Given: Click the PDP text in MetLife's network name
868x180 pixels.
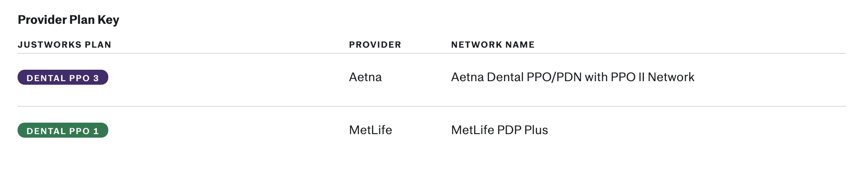Looking at the screenshot, I should click(509, 130).
